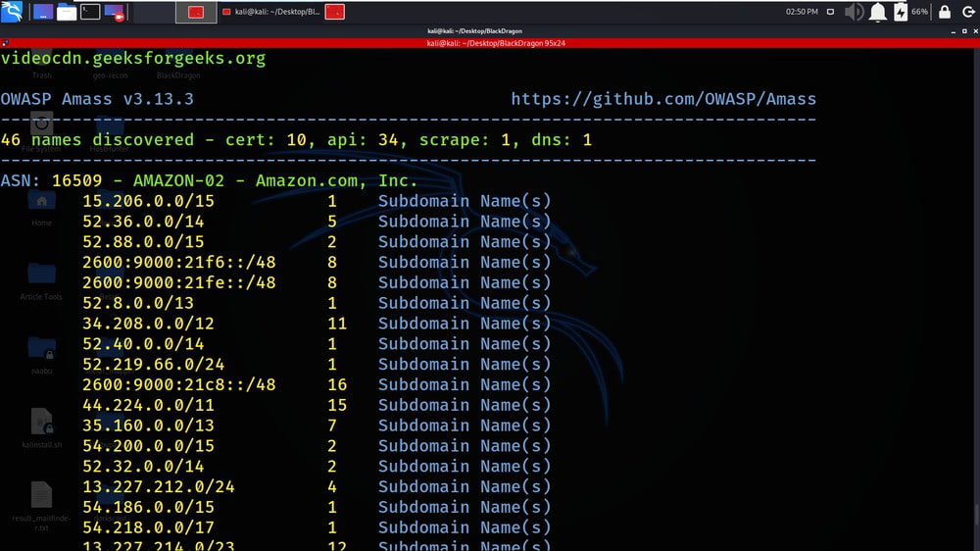Click the 13.227.212.0/24 netblock
Image resolution: width=980 pixels, height=551 pixels.
(158, 487)
